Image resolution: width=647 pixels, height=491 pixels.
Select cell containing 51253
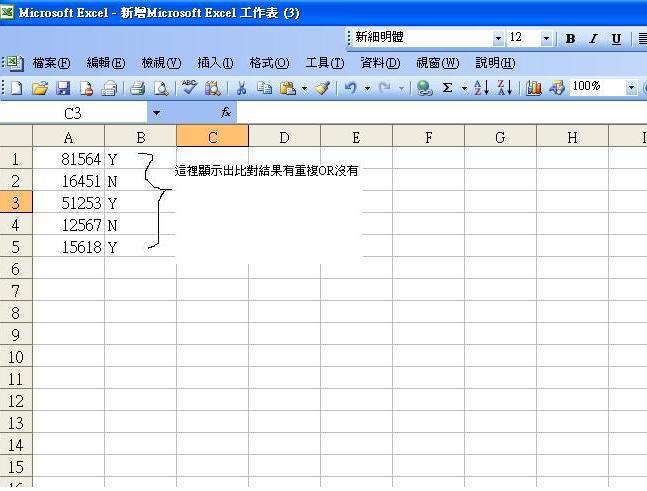pyautogui.click(x=68, y=203)
